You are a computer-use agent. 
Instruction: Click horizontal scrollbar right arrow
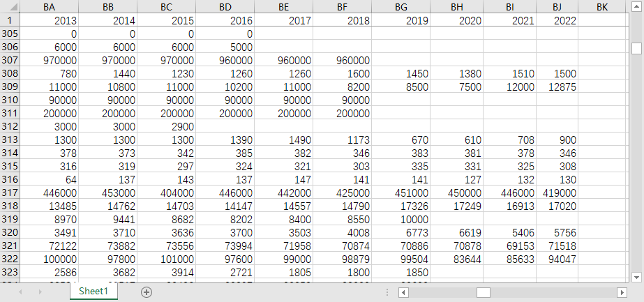(622, 292)
